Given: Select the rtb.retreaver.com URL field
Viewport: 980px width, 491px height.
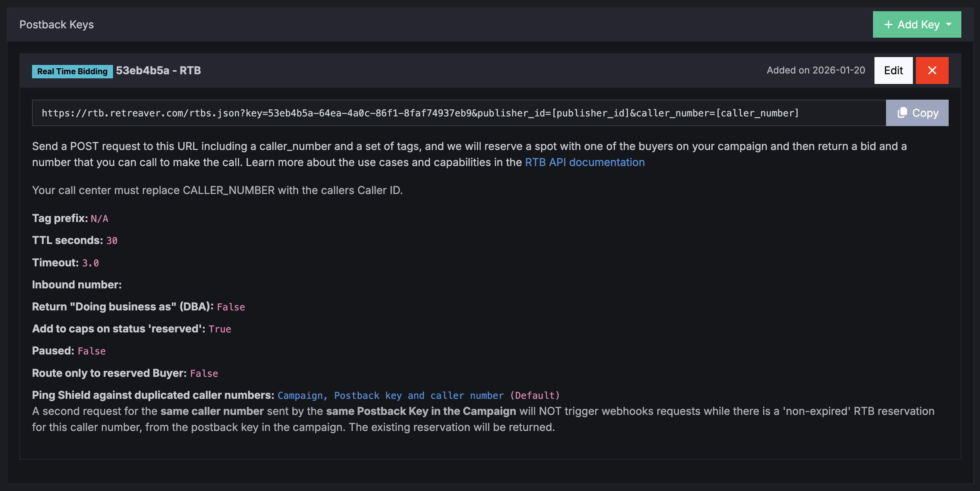Looking at the screenshot, I should click(459, 113).
